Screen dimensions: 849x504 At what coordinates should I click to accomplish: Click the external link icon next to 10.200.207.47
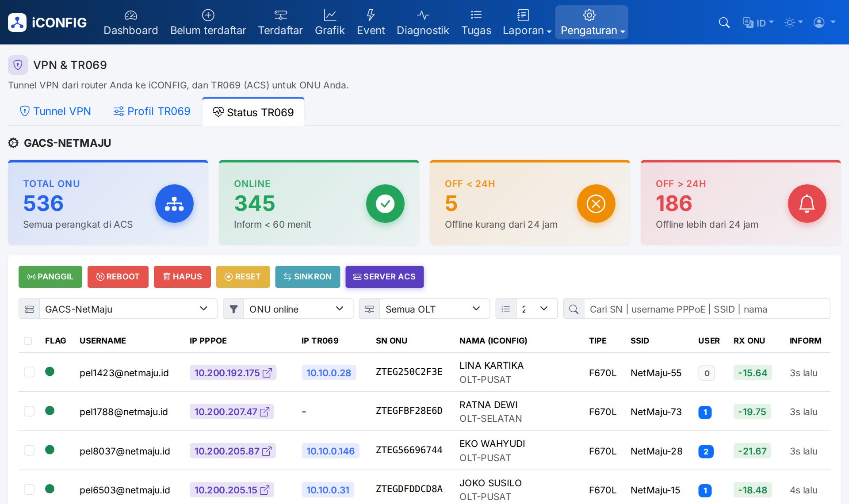click(264, 412)
